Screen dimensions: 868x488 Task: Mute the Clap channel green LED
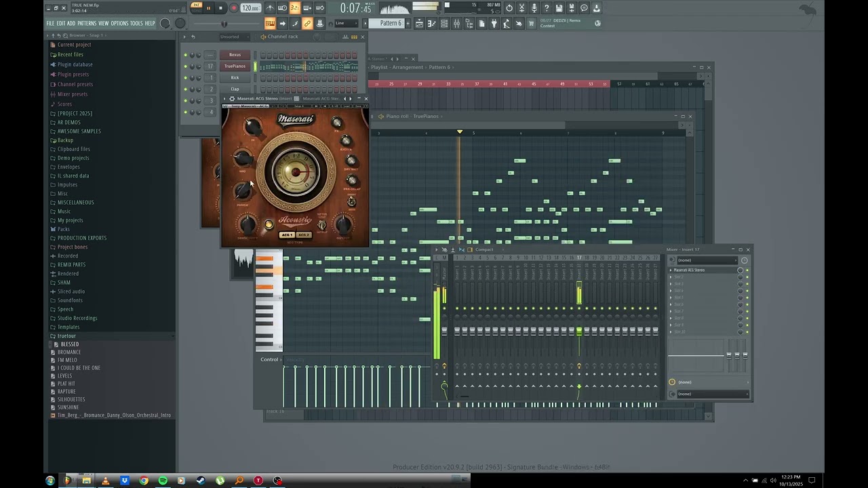[x=185, y=89]
